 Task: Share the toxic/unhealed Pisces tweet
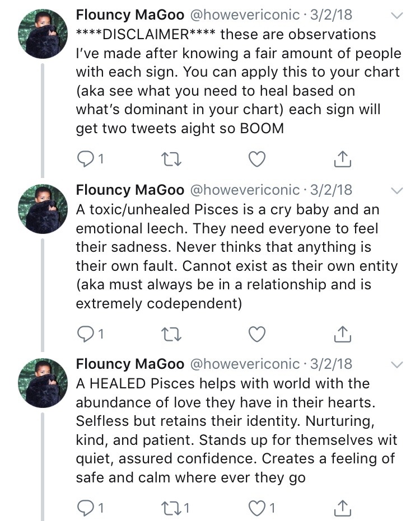tap(342, 334)
